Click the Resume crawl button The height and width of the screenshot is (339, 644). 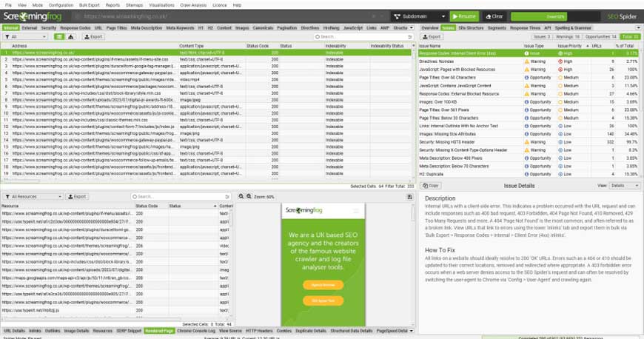(x=463, y=16)
